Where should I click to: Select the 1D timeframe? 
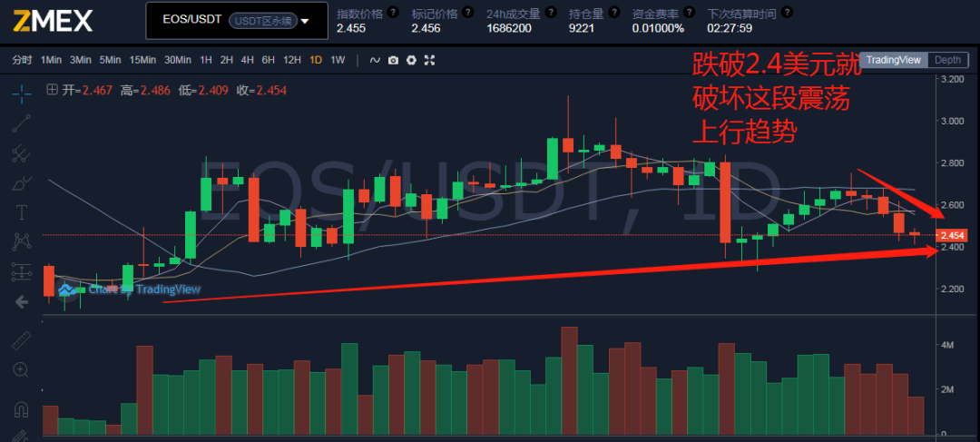317,60
